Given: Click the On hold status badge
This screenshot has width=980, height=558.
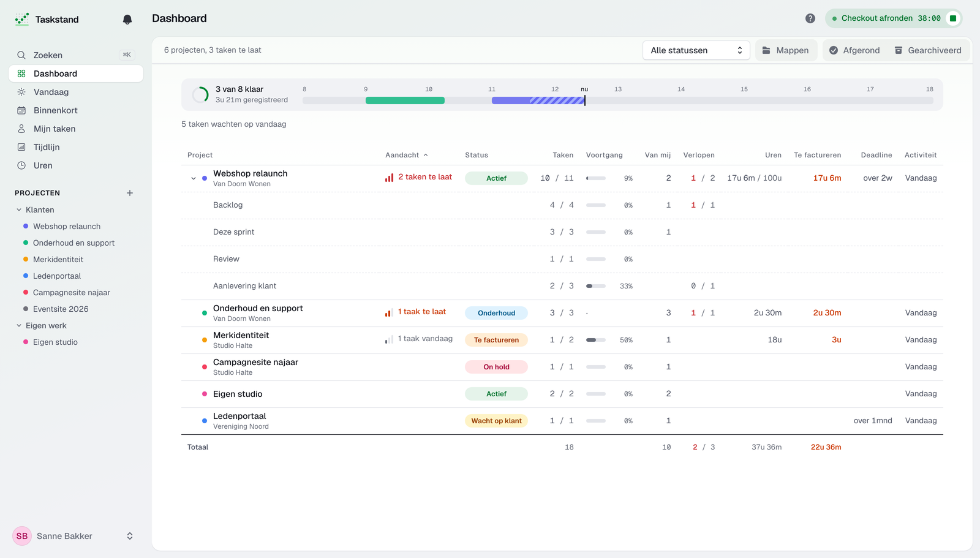Looking at the screenshot, I should click(496, 367).
